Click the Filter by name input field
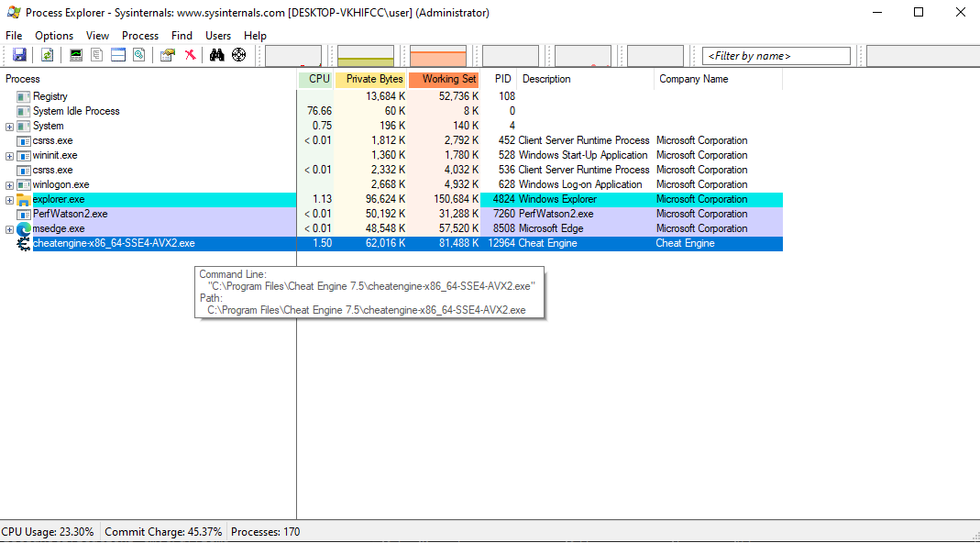Viewport: 980px width, 543px height. 776,56
